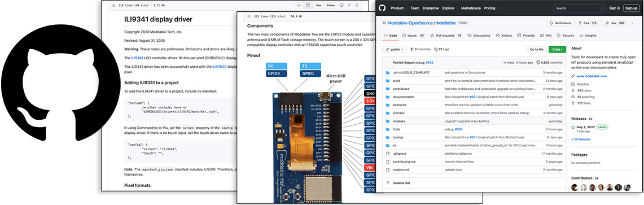Screen dimensions: 644x205
Task: Click Sign in on GitHub header
Action: point(615,8)
